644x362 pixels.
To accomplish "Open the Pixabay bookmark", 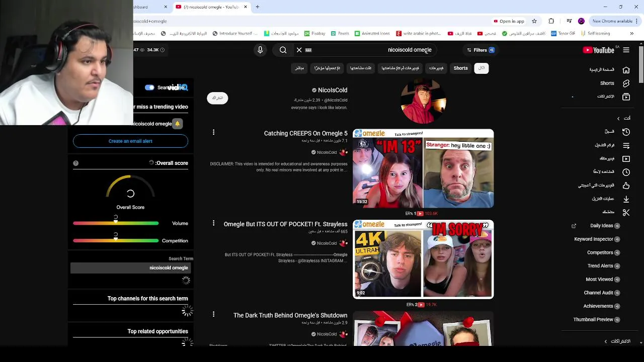I will tap(314, 34).
